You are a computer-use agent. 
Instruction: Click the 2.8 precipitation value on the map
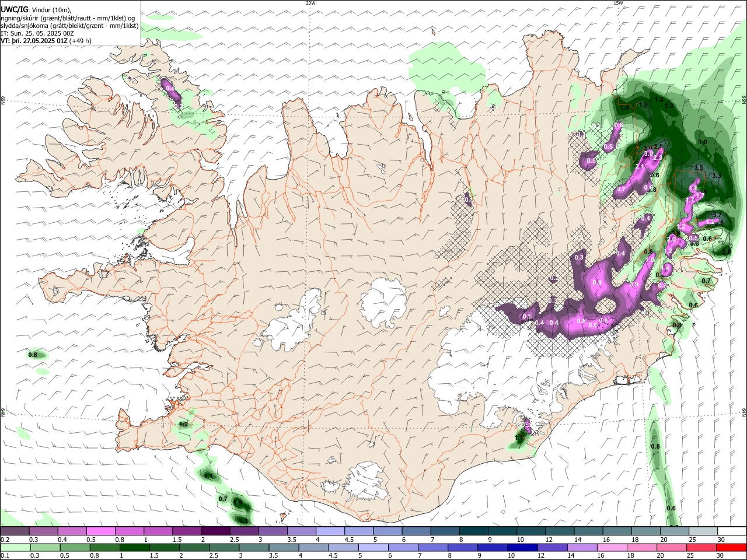tap(659, 146)
